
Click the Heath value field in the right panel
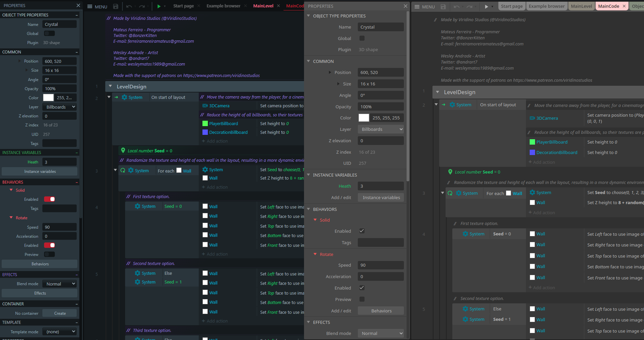pos(381,186)
